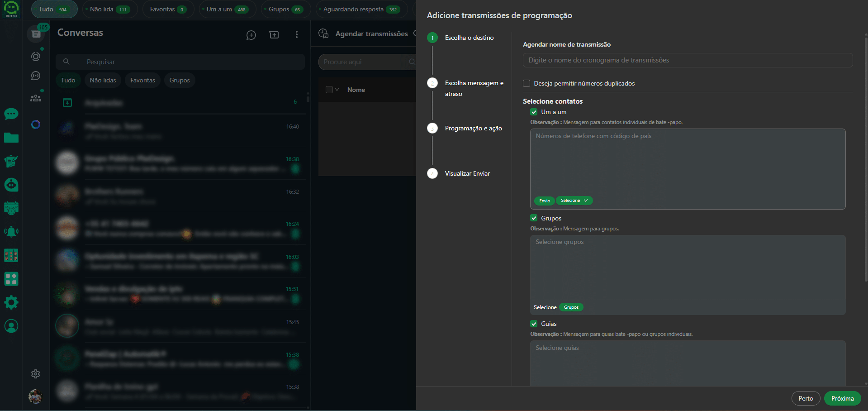Open the green gear settings icon
Viewport: 868px width, 411px height.
coord(11,302)
